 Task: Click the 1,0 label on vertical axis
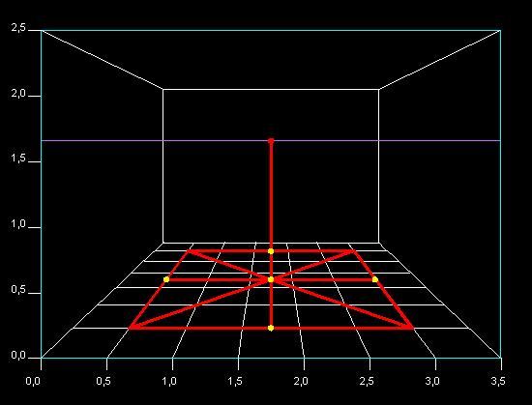click(x=18, y=224)
